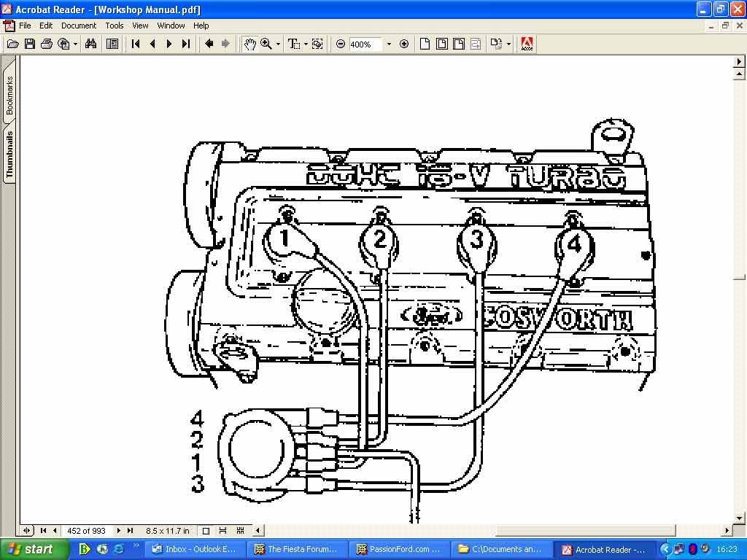Select Continuous Facing layout in status bar

240,531
